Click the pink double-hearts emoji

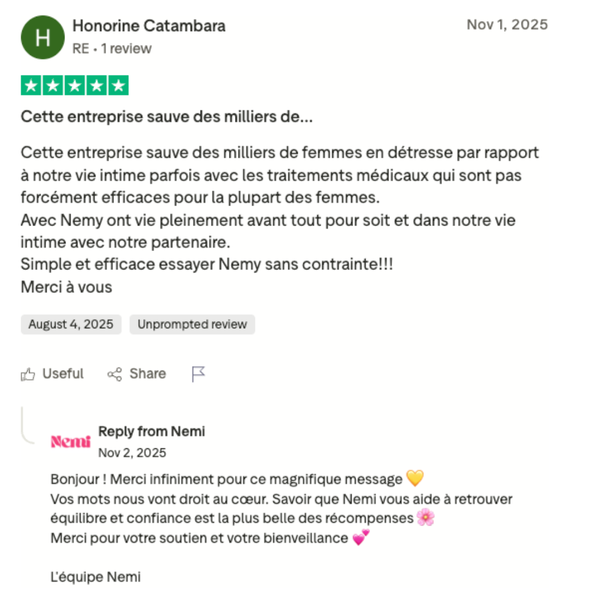361,538
